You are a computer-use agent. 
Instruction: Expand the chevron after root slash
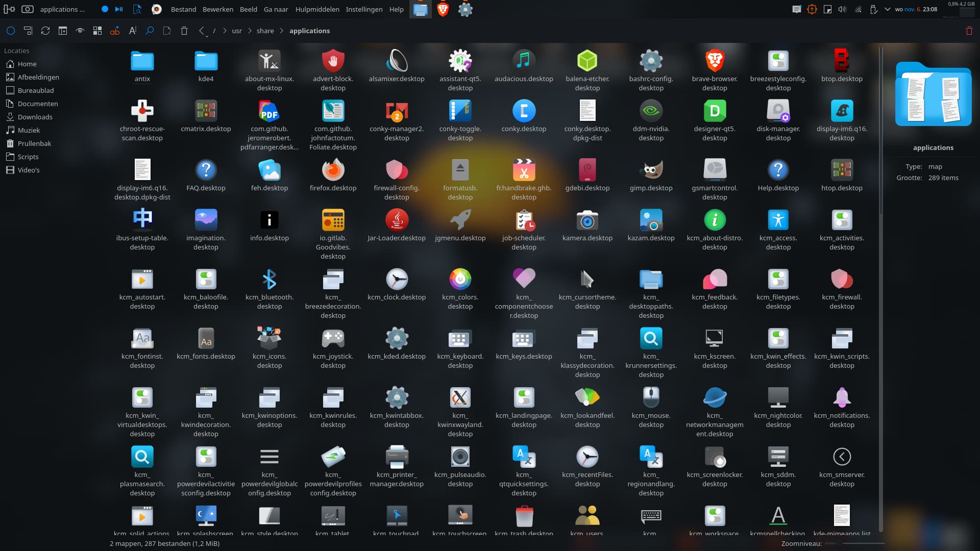(225, 31)
